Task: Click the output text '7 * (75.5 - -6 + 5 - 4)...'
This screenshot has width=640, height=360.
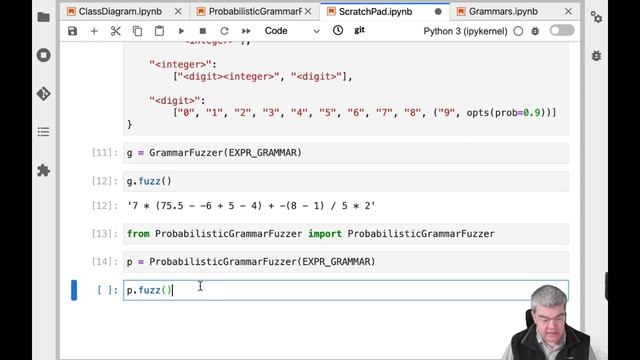Action: click(x=251, y=205)
